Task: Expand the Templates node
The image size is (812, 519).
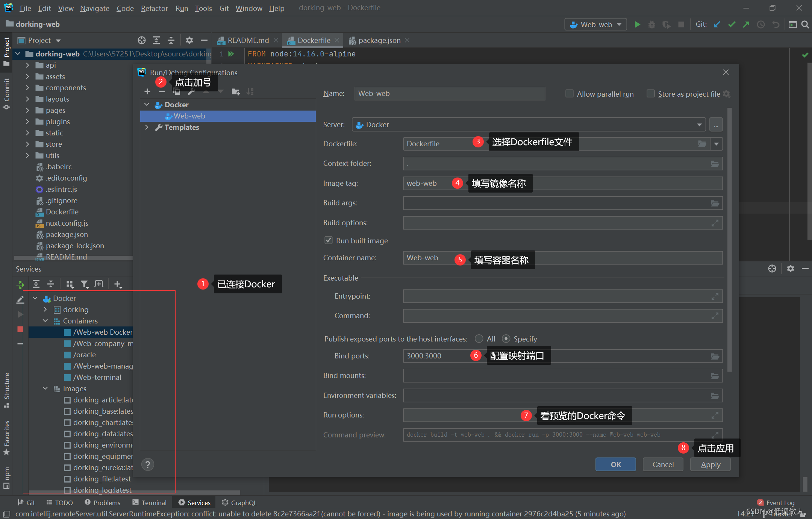Action: coord(147,127)
